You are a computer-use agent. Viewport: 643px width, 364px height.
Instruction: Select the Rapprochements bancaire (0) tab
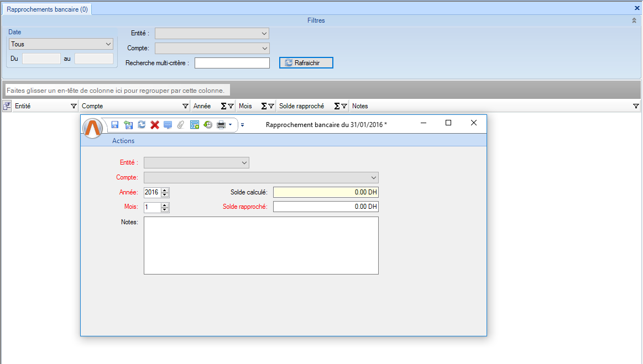pyautogui.click(x=47, y=9)
